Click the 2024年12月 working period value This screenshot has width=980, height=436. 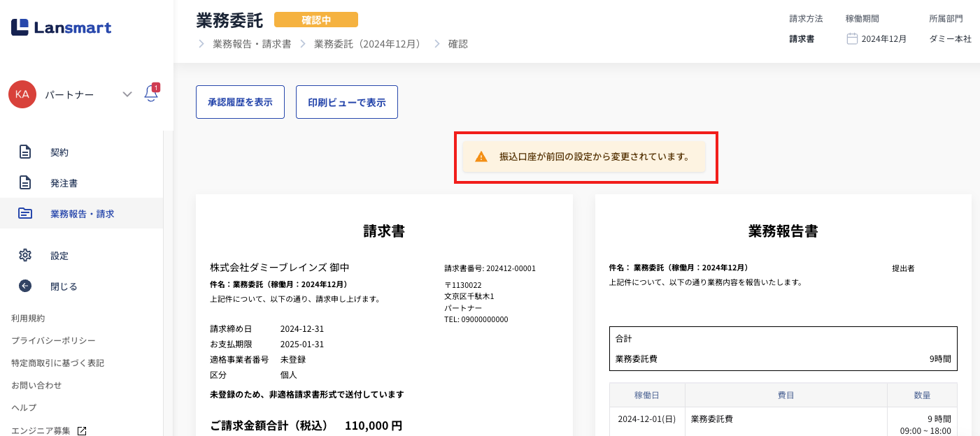[884, 39]
